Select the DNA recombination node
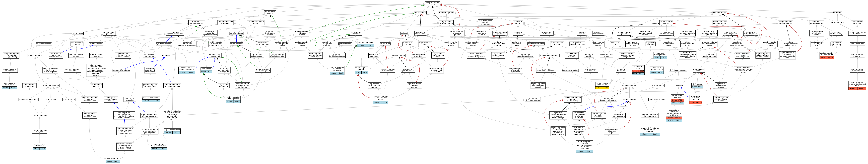The height and width of the screenshot is (164, 868). pos(657,85)
